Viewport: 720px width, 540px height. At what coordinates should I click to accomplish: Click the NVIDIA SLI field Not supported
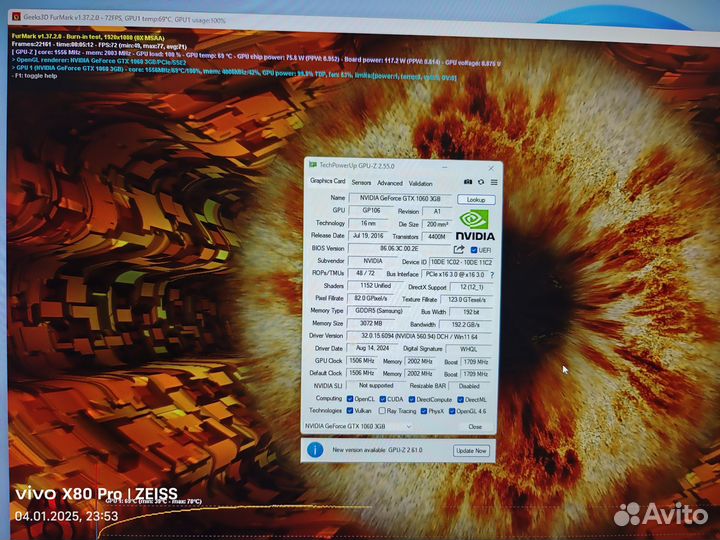pyautogui.click(x=376, y=385)
